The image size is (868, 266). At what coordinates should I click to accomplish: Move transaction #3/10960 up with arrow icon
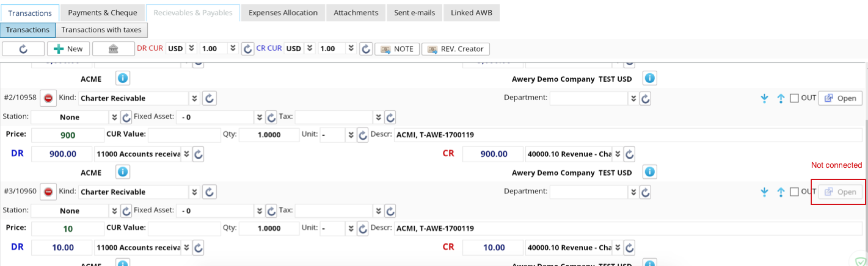[x=780, y=192]
